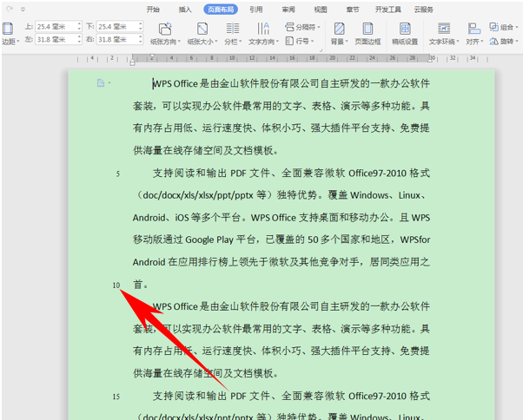The height and width of the screenshot is (420, 523).
Task: Switch to the 视图 tab
Action: click(321, 10)
